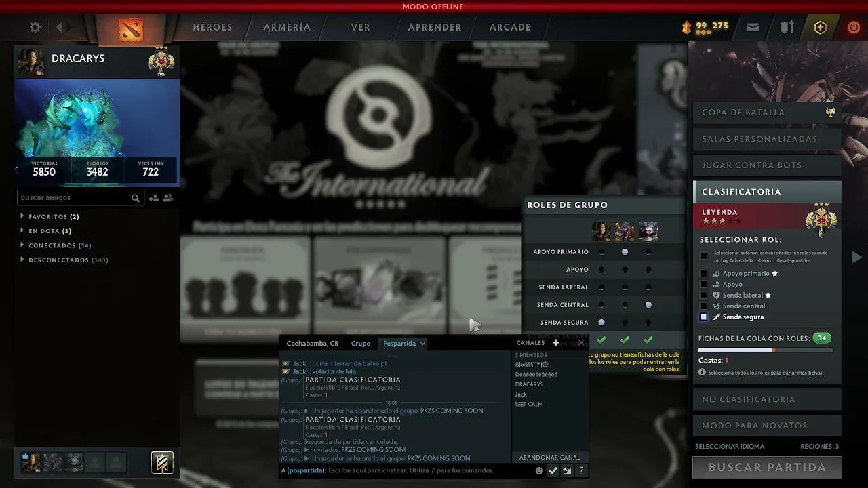868x488 pixels.
Task: Open the Dota 2 home logo
Action: pos(131,29)
